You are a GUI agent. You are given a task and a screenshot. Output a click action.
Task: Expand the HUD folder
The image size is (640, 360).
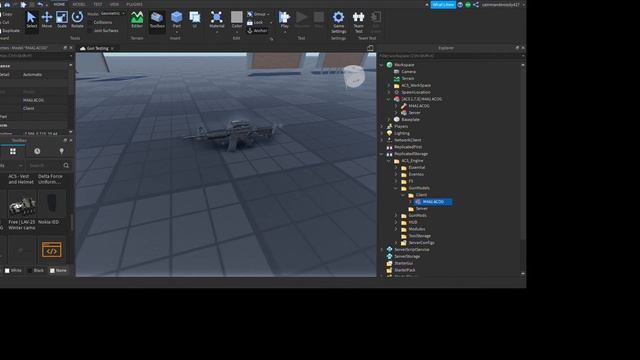click(x=396, y=222)
